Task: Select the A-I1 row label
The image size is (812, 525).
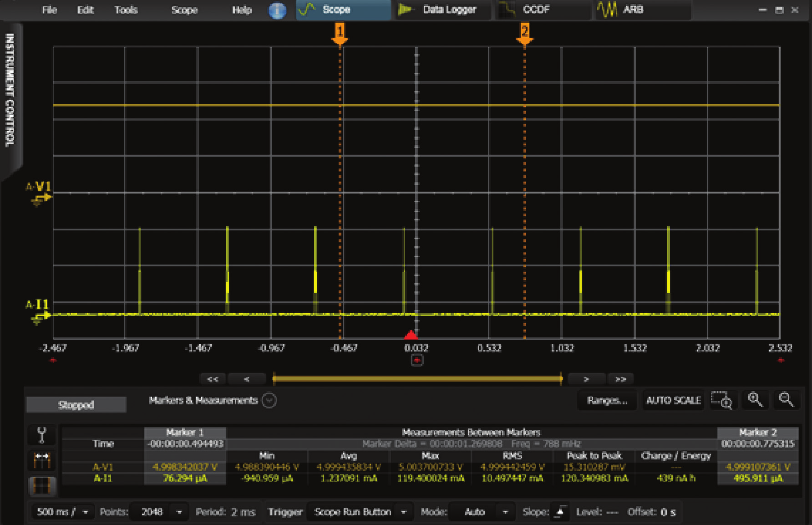Action: click(103, 479)
